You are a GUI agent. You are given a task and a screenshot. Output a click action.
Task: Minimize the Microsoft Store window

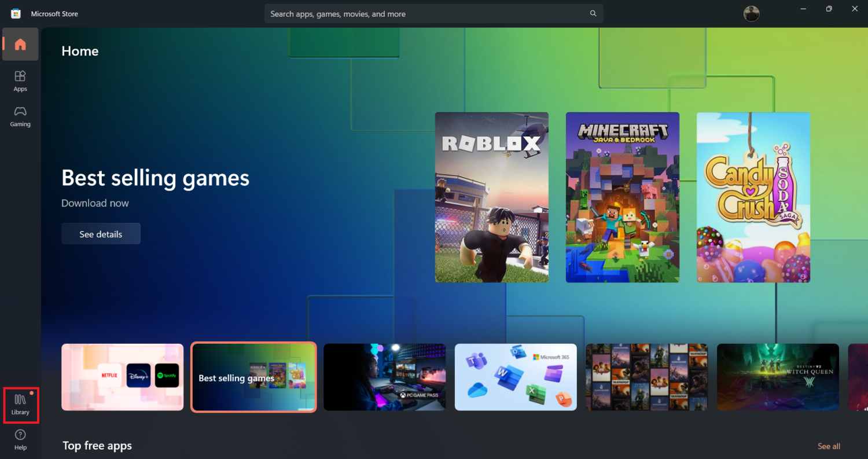(803, 9)
